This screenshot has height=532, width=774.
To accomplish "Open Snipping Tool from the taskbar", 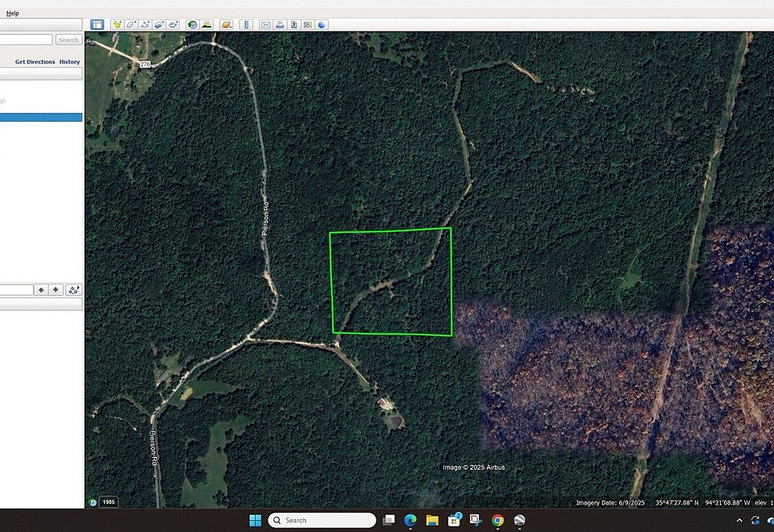I will point(476,520).
